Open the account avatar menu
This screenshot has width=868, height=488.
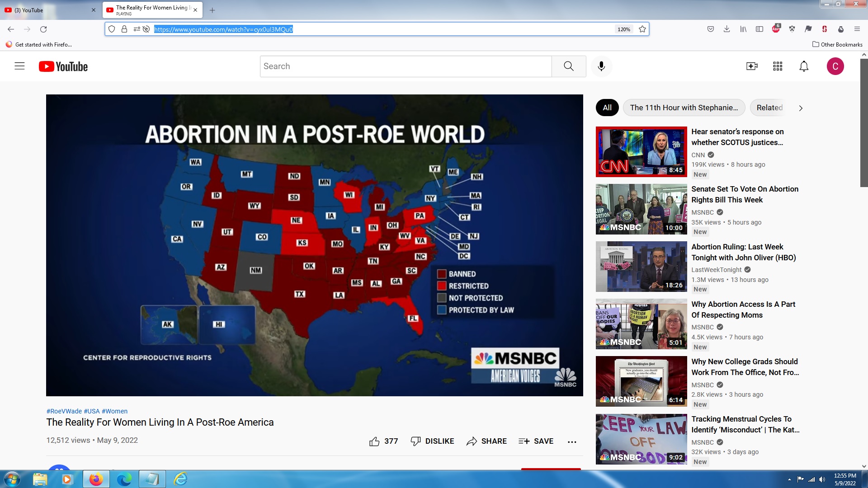point(835,66)
